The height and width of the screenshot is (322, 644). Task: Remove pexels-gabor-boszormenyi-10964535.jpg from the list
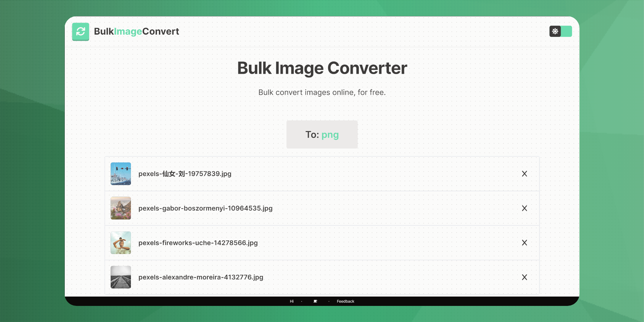(525, 208)
